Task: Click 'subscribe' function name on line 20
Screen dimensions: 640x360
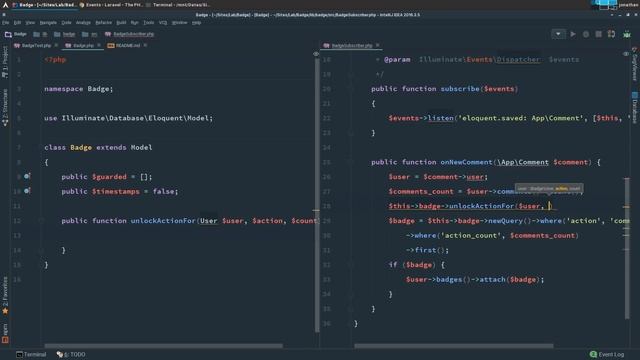Action: point(460,89)
